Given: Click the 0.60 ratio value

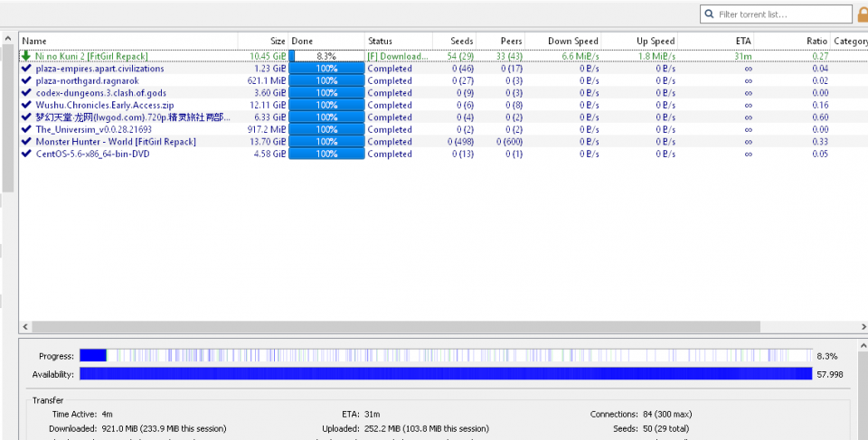Looking at the screenshot, I should point(820,117).
